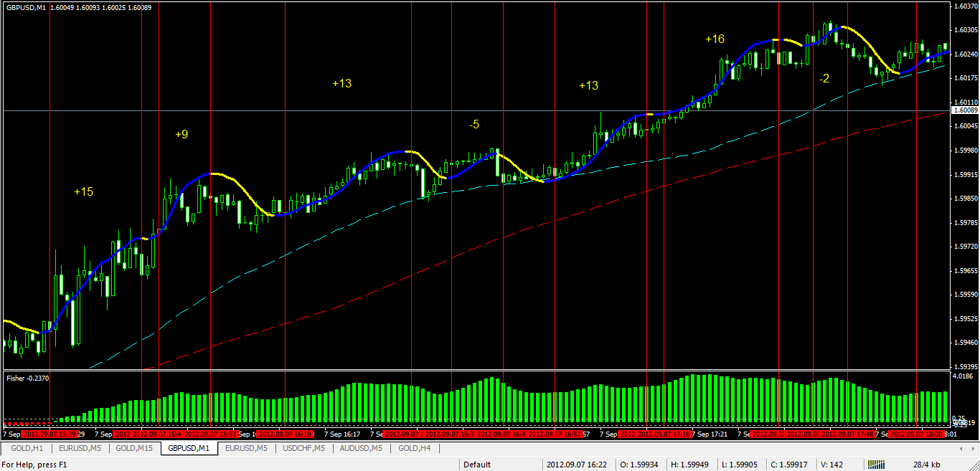Select the -5 loss text label

coord(473,125)
